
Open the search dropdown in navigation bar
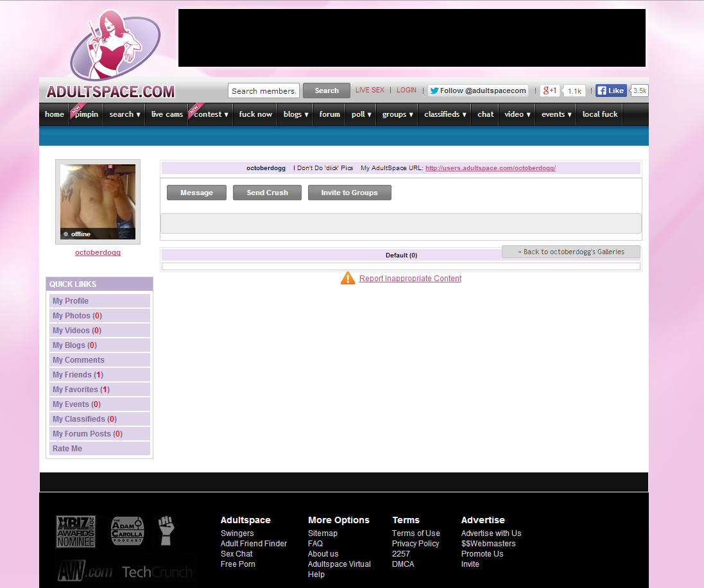coord(124,114)
